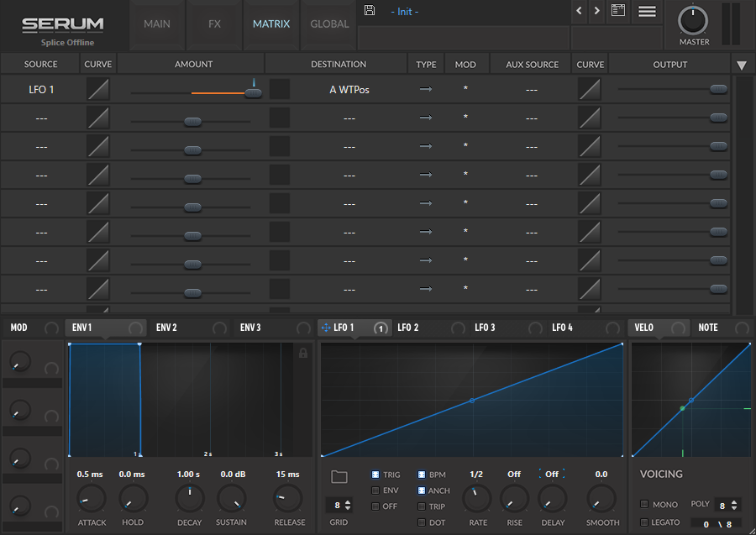Go to previous preset arrow
The width and height of the screenshot is (756, 535).
coord(579,11)
